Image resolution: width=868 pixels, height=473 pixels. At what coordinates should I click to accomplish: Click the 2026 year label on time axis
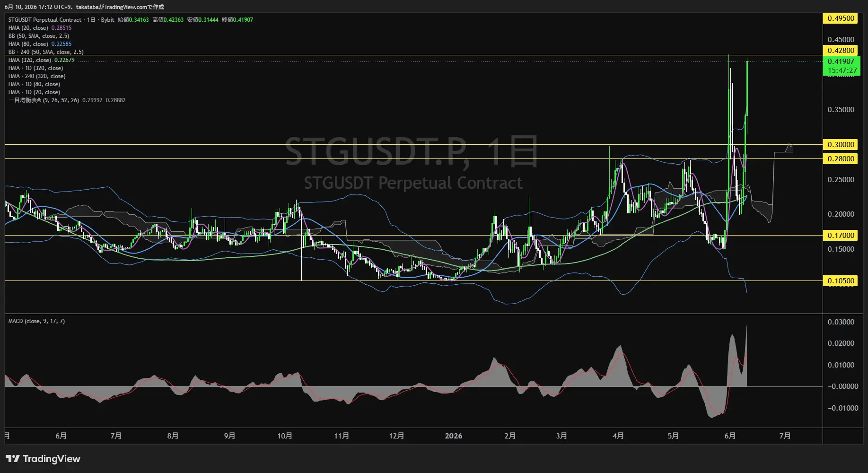[454, 436]
